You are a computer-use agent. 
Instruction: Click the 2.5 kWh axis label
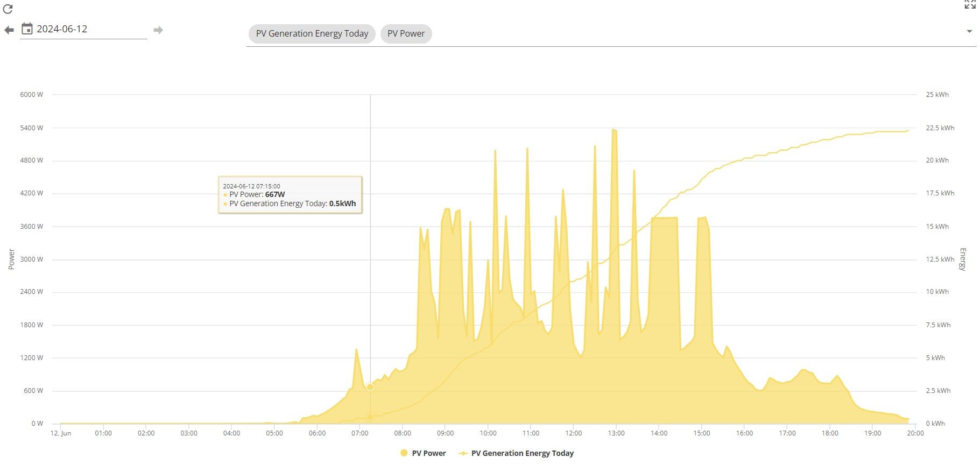(938, 391)
